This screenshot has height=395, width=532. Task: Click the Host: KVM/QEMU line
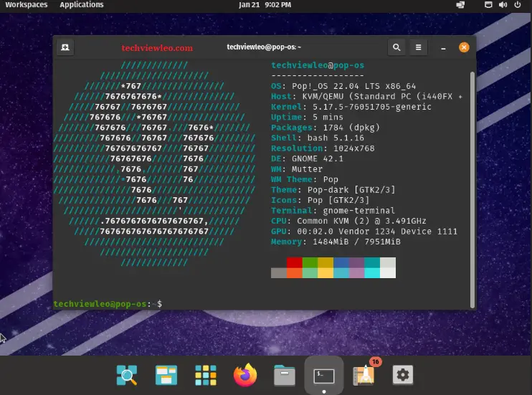[x=367, y=96]
